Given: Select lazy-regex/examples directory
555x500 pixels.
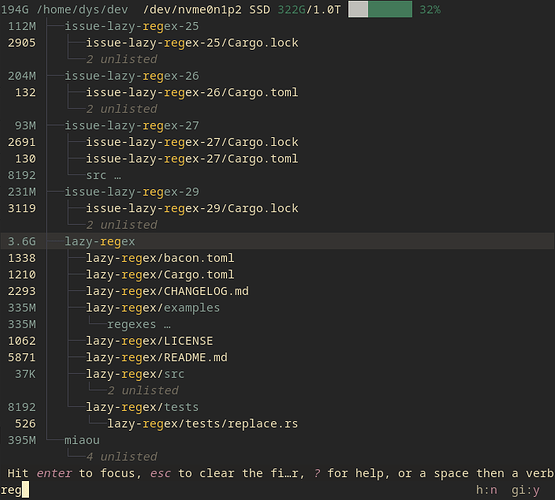Looking at the screenshot, I should (x=153, y=308).
